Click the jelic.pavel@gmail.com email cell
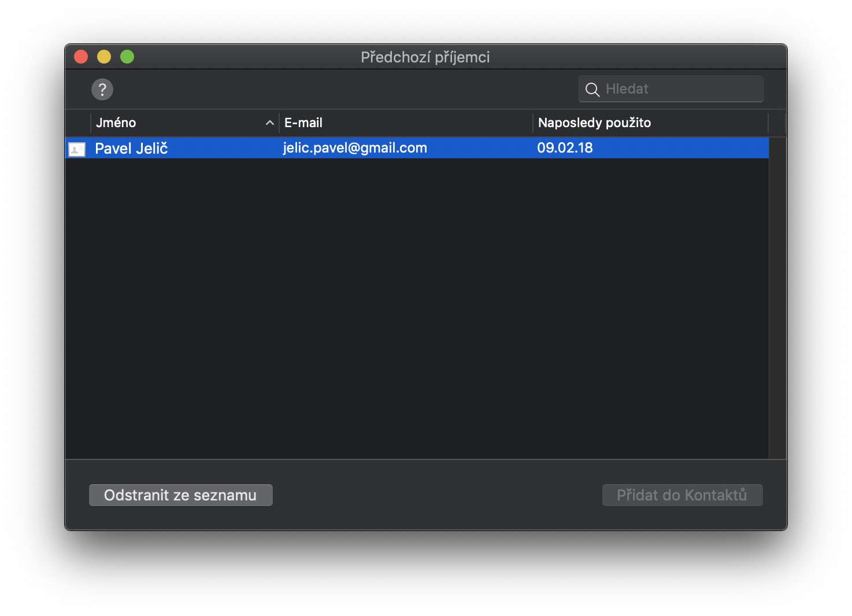 [355, 148]
